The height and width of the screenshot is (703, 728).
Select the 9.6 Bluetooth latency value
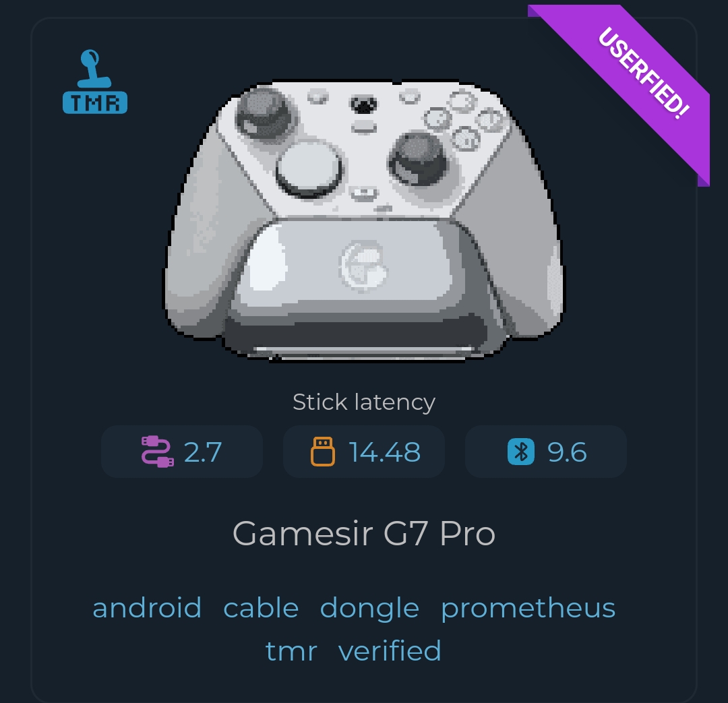[567, 452]
